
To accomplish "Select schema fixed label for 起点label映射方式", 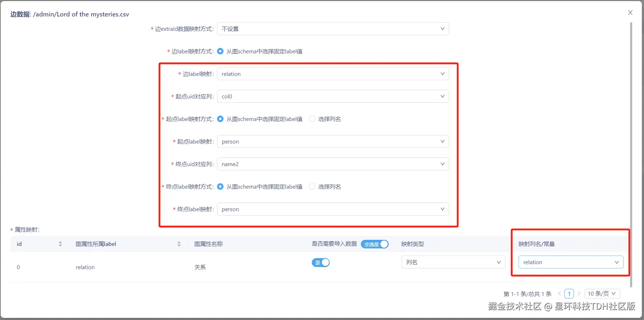I will [220, 119].
